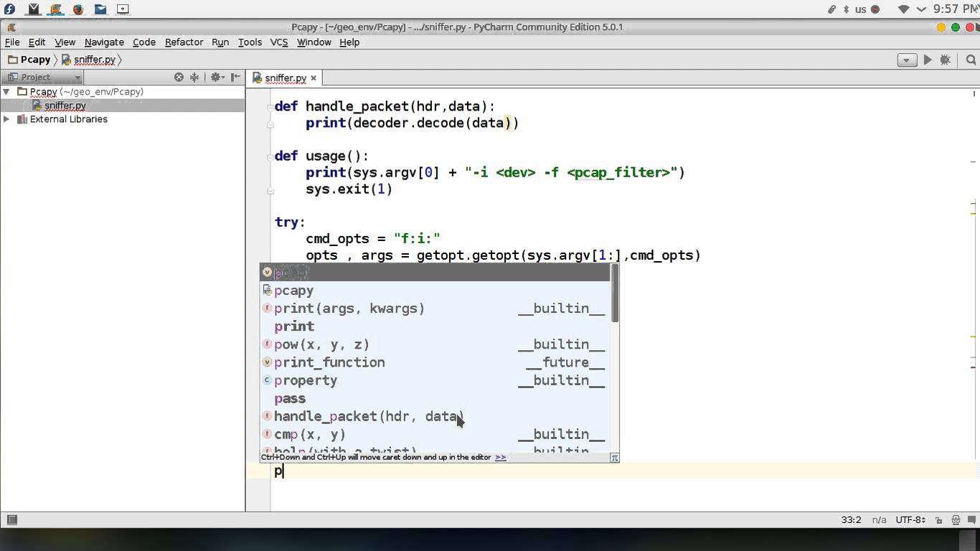Open the run configurations dropdown
980x551 pixels.
point(906,60)
